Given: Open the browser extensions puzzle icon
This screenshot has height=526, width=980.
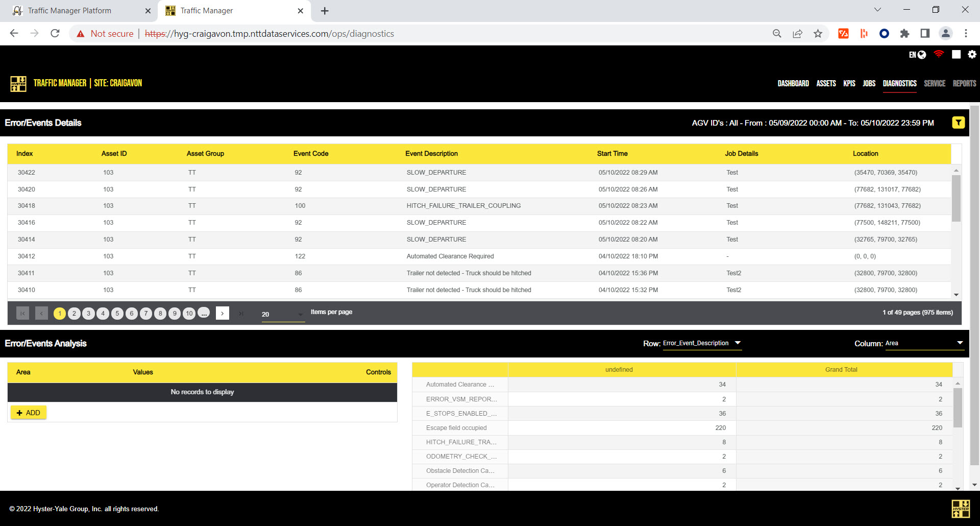Looking at the screenshot, I should 904,34.
